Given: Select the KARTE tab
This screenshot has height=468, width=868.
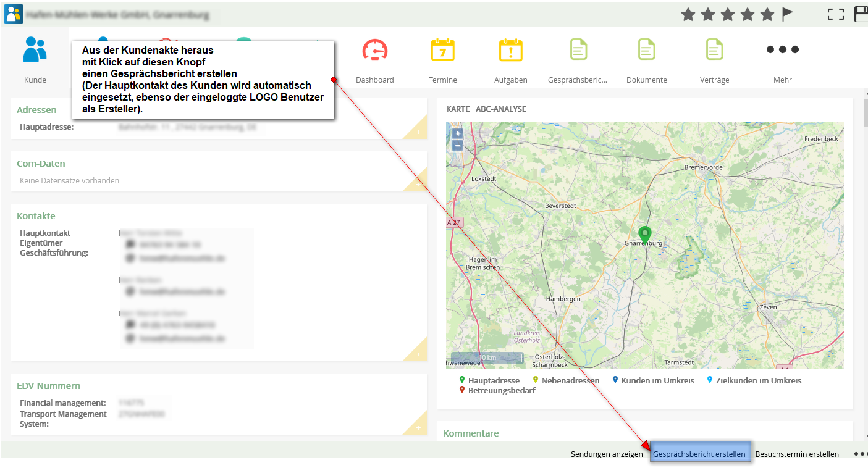Looking at the screenshot, I should 458,109.
